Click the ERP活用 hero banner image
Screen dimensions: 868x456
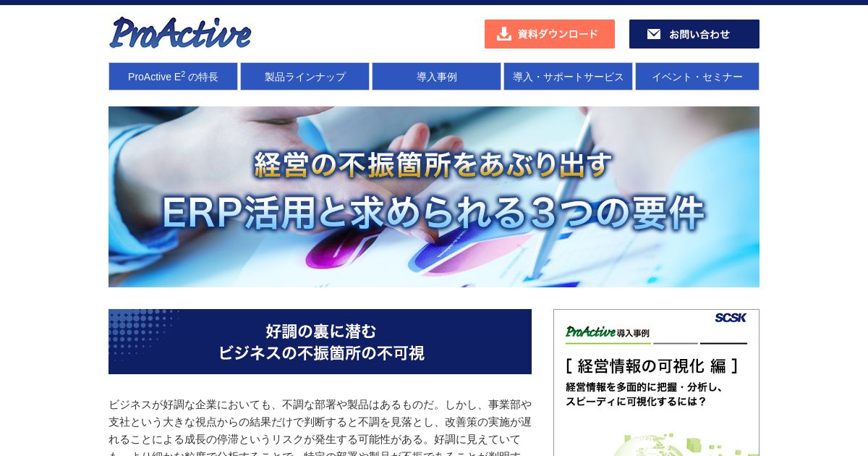pos(434,197)
